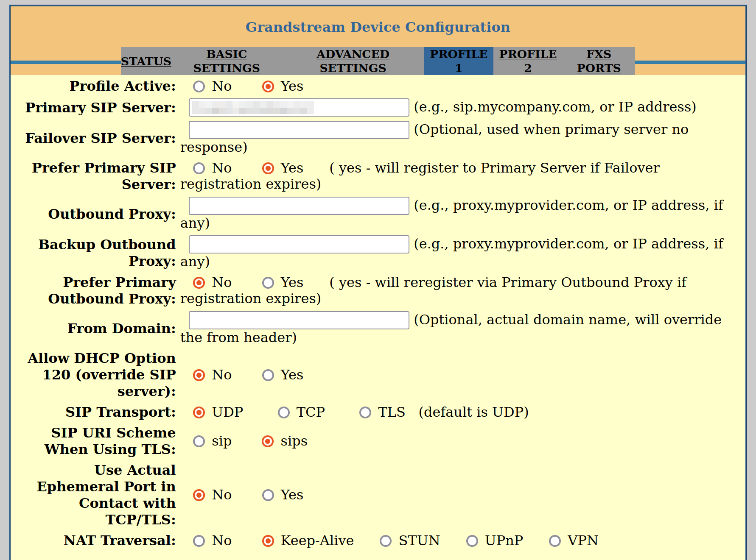Screen dimensions: 756x560
Task: Switch to the STATUS tab
Action: pyautogui.click(x=146, y=61)
